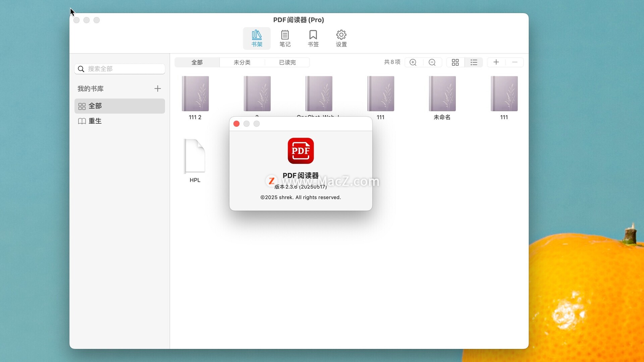644x362 pixels.
Task: Click the zoom out magnifier icon
Action: (432, 62)
